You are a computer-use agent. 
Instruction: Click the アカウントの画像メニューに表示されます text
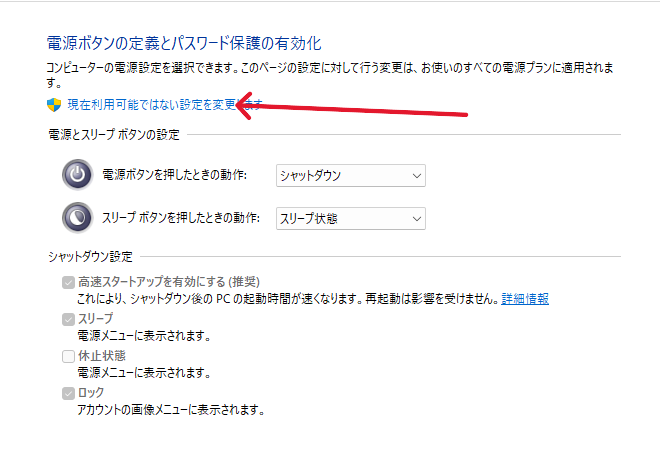pyautogui.click(x=170, y=410)
